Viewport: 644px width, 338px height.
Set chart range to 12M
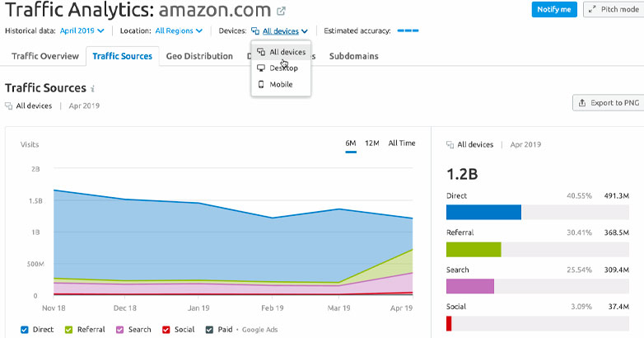click(x=371, y=143)
